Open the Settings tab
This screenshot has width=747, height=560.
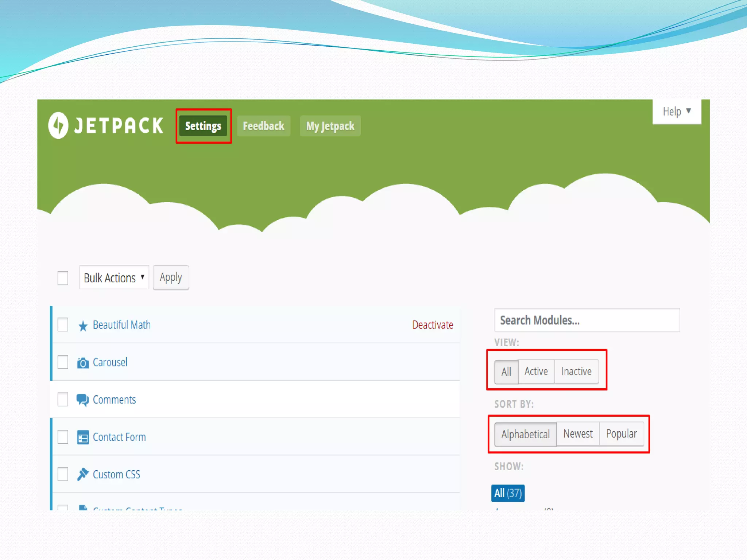[x=203, y=126]
